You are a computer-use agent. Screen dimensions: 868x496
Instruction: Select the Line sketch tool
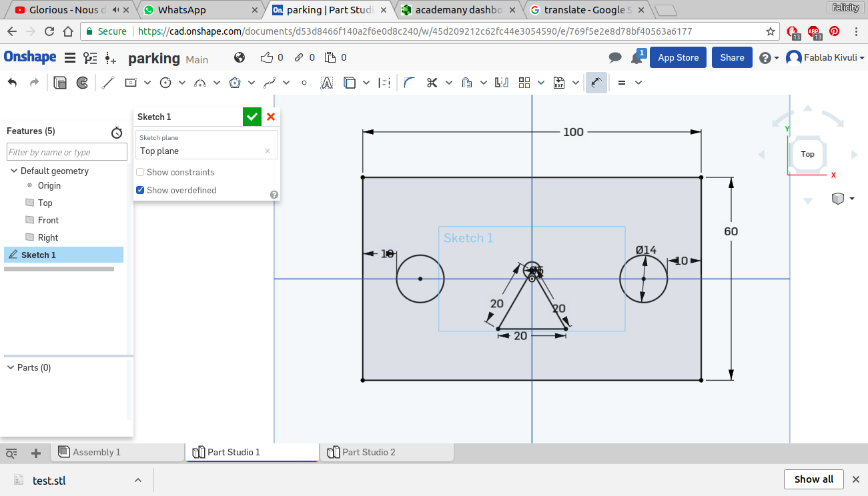tap(108, 83)
